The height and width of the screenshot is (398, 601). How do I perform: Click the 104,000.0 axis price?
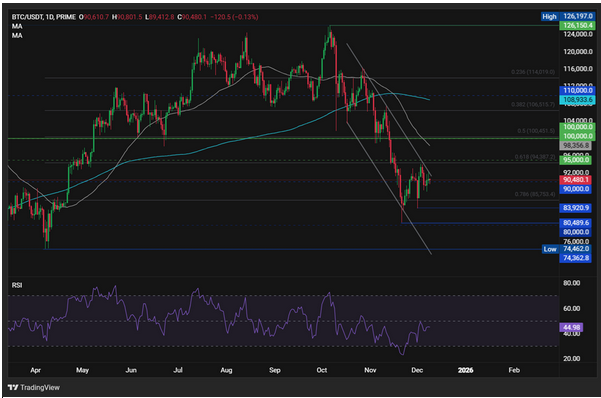pos(578,120)
